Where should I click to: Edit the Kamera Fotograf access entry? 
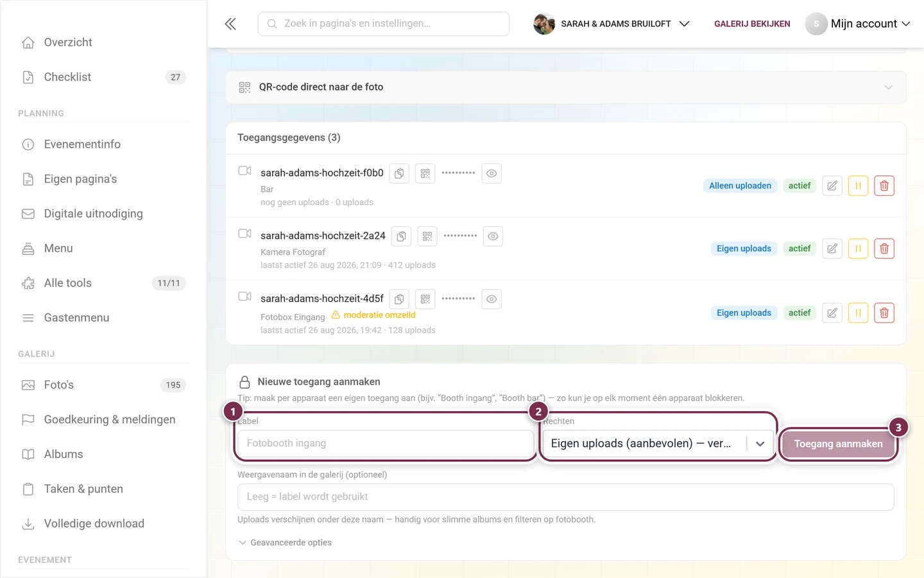pos(832,249)
